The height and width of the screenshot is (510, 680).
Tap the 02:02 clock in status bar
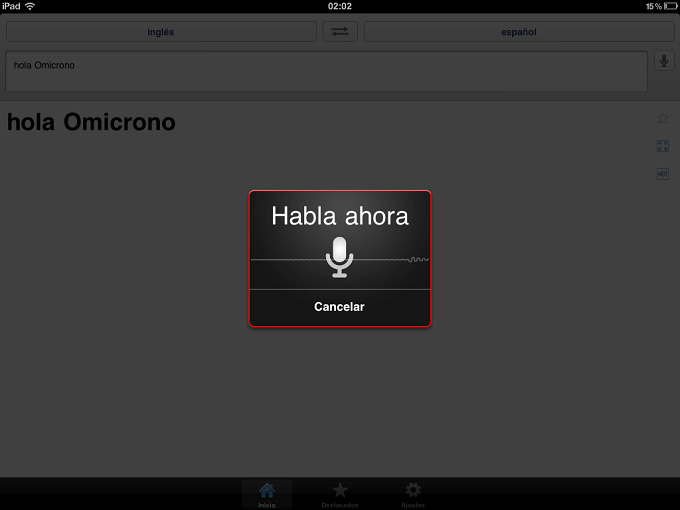point(340,6)
